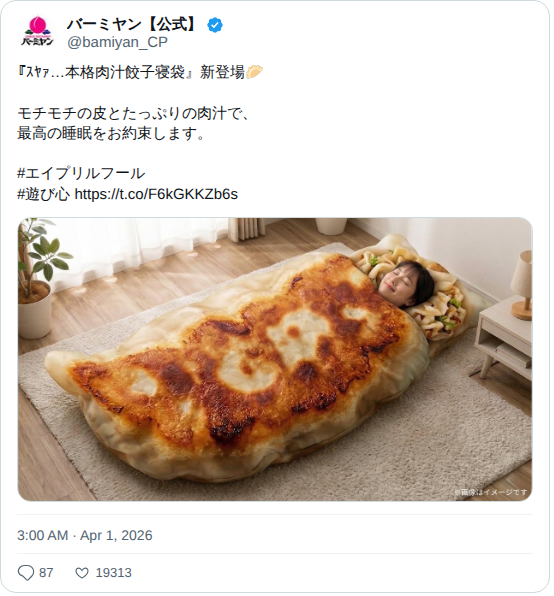Open the #遊び心 hashtag
Screen dimensions: 554x596
point(44,194)
